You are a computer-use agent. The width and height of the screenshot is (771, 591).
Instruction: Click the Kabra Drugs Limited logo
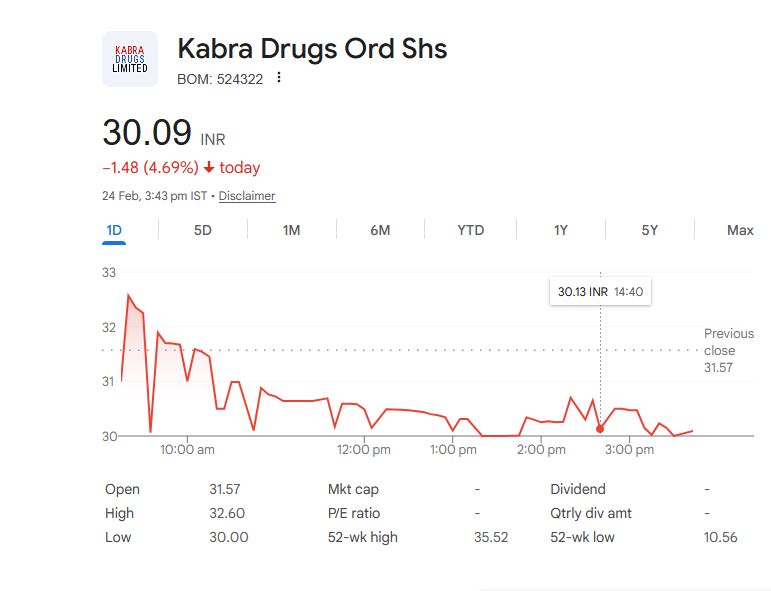pos(130,59)
